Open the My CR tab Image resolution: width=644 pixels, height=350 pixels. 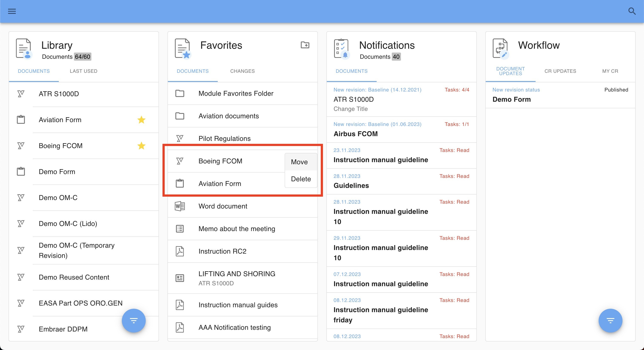coord(610,71)
